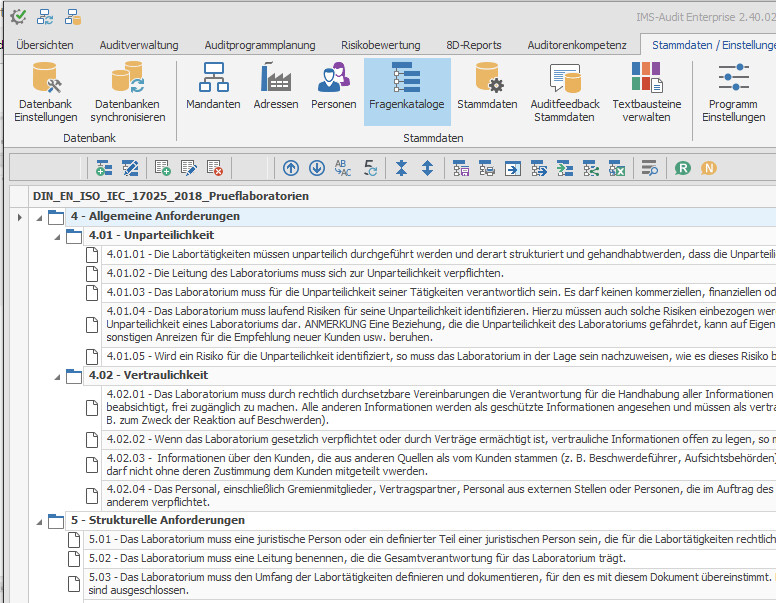Select question 4.01.01 row
Screen dimensions: 776x603
point(440,254)
